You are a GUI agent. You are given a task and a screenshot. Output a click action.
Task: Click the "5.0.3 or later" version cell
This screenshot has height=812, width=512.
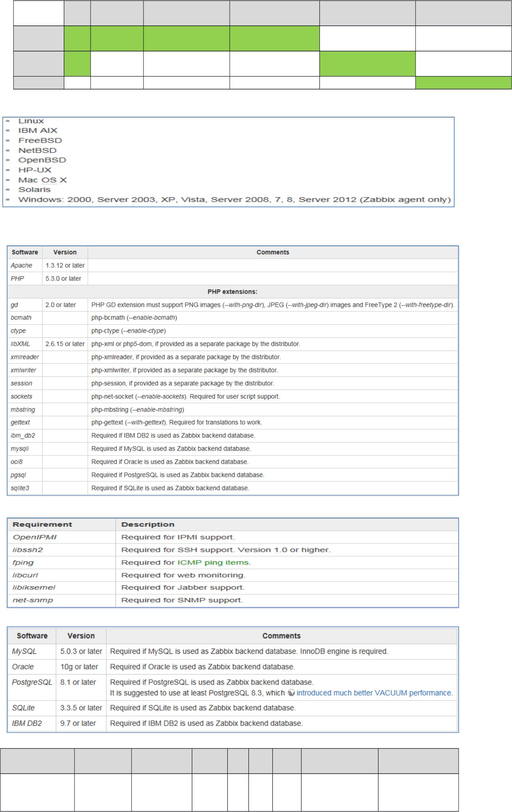point(81,651)
